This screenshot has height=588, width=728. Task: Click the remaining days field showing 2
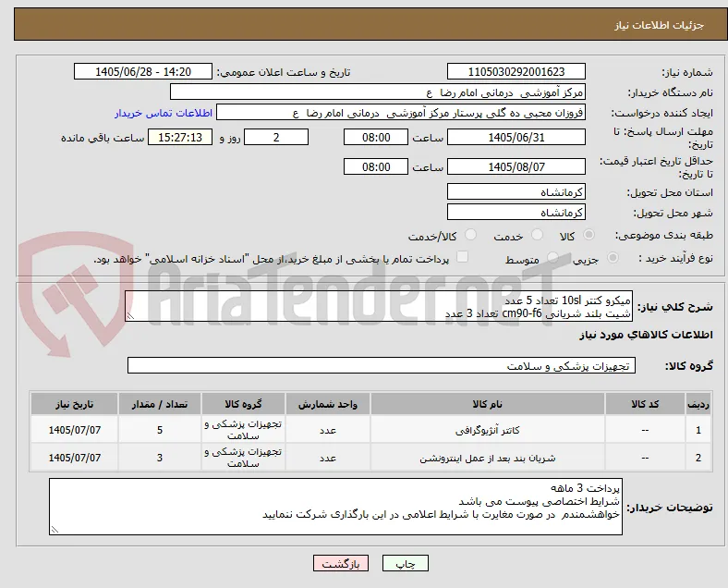point(276,138)
